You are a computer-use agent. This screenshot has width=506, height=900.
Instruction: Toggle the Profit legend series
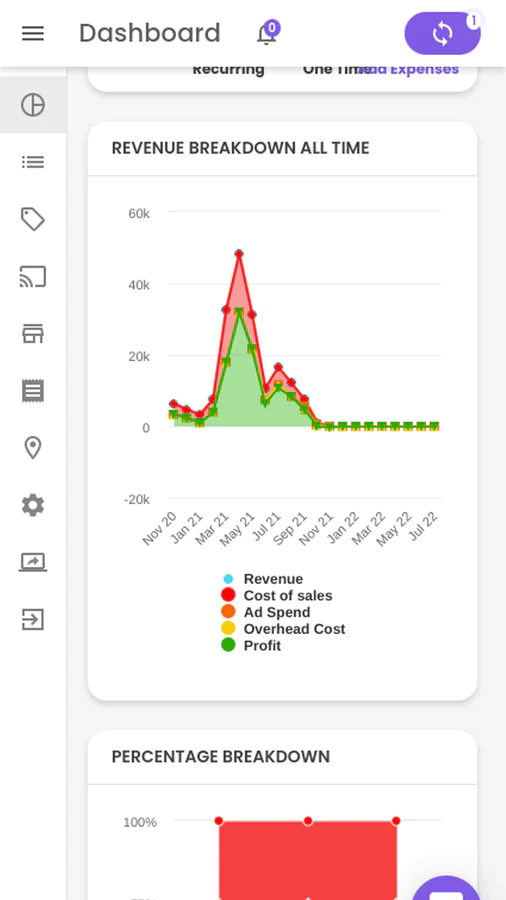coord(252,646)
